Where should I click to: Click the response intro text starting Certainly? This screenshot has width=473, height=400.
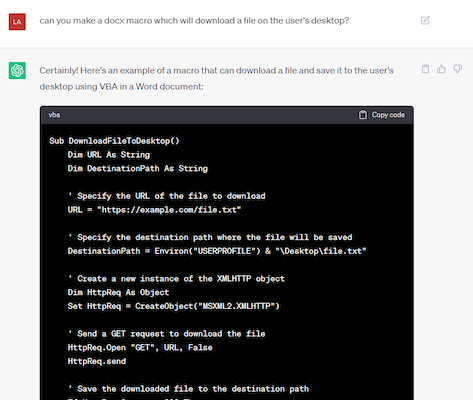216,78
